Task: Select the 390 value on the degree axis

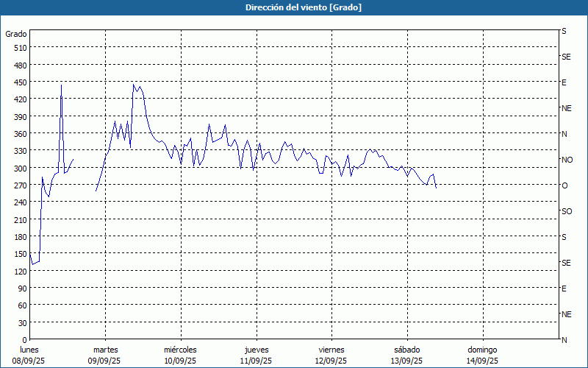Action: [21, 116]
